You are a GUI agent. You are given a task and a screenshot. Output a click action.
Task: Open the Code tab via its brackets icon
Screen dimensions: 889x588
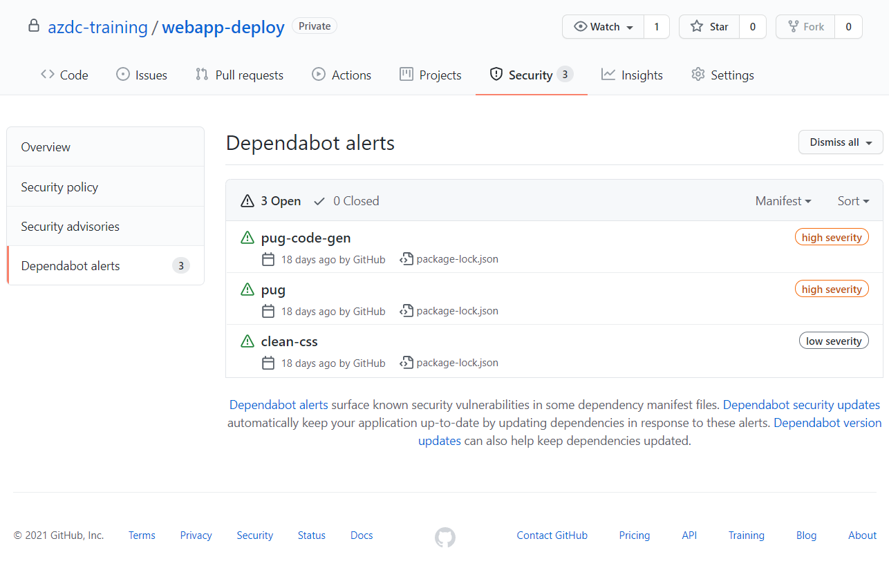click(46, 74)
